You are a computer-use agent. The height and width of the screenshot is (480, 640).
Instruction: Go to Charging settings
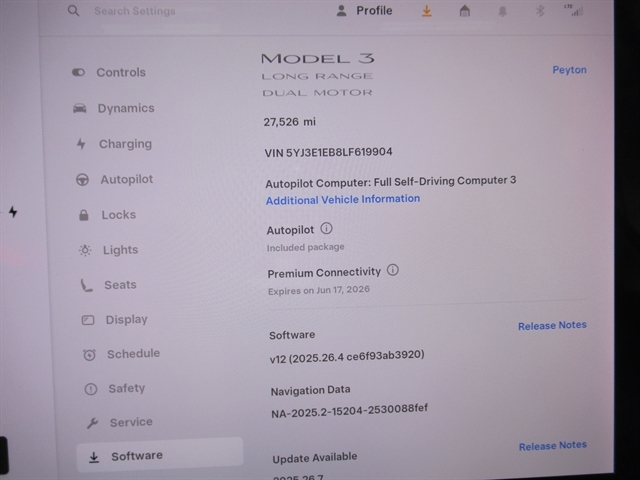(124, 144)
